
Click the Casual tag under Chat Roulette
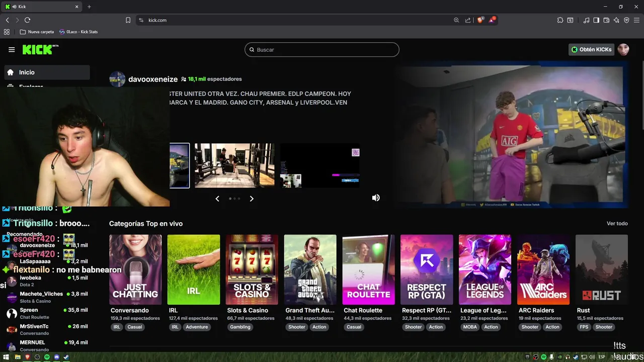(354, 327)
